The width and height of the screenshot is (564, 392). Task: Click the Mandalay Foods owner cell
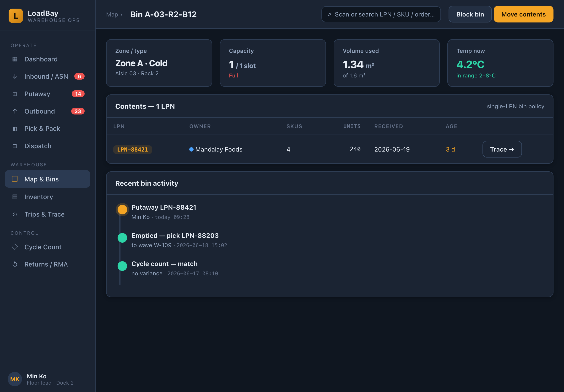coord(216,149)
